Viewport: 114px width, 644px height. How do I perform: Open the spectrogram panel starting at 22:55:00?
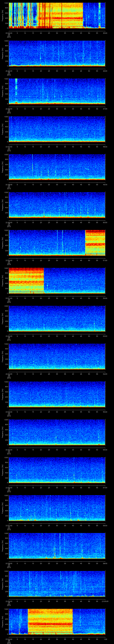pos(57,432)
